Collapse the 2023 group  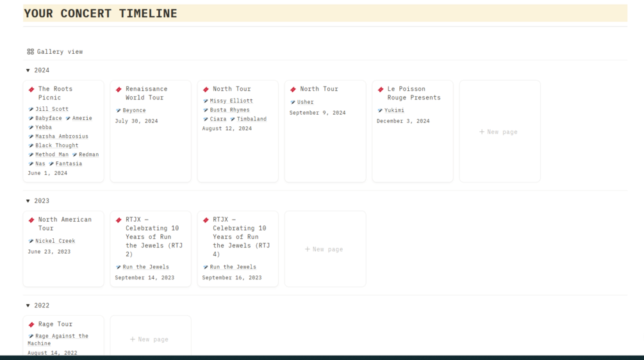tap(28, 201)
